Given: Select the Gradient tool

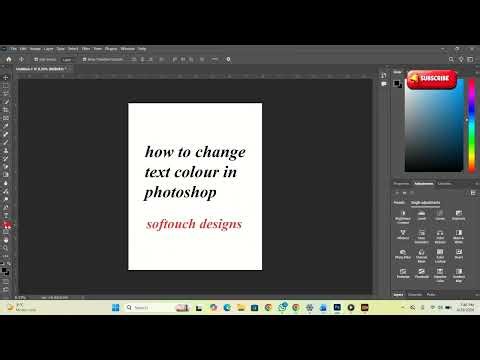Looking at the screenshot, I should click(x=6, y=175).
